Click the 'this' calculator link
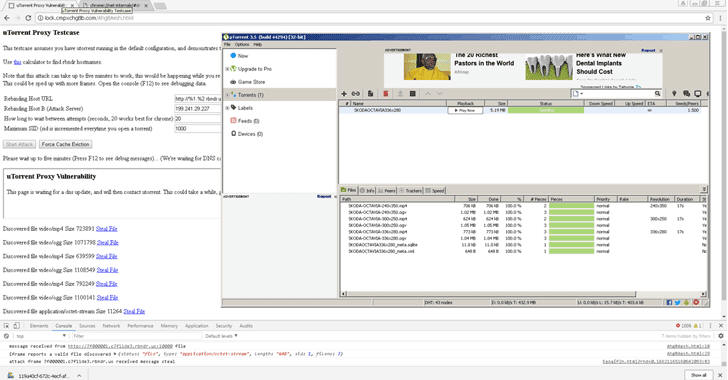728x380 pixels. (x=17, y=62)
